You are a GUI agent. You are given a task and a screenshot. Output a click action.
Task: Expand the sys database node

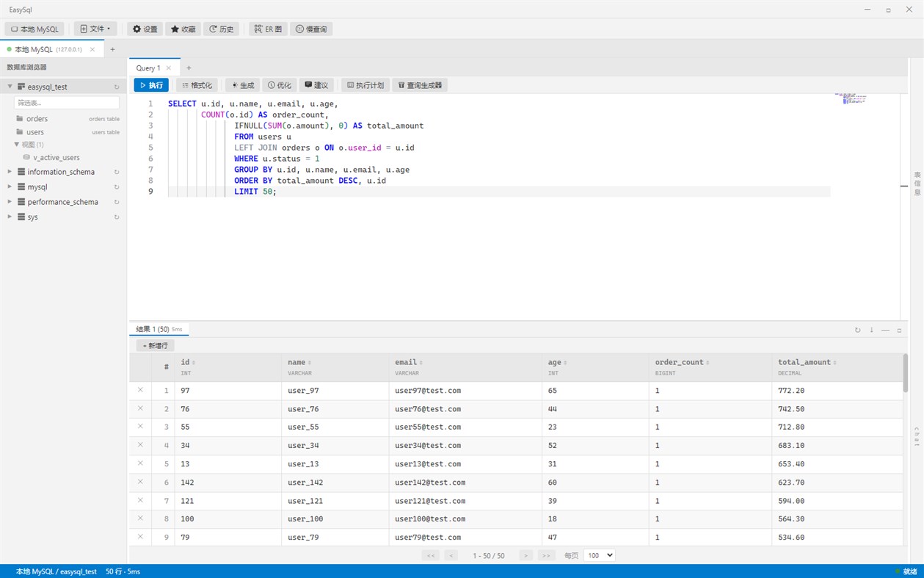click(x=10, y=217)
